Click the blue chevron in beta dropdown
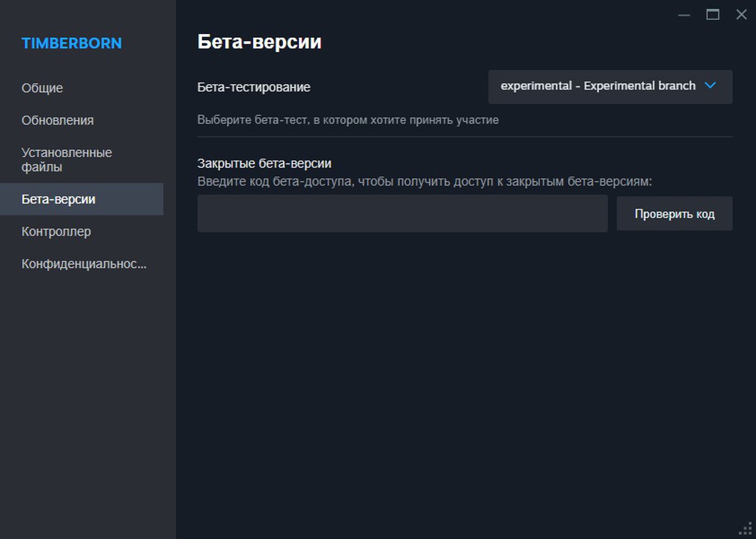 click(x=710, y=86)
